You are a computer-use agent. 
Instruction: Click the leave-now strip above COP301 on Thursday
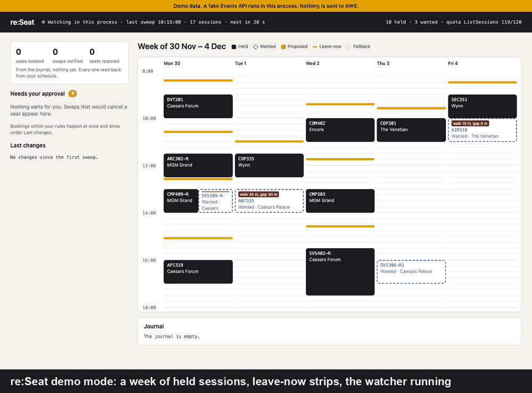click(411, 108)
